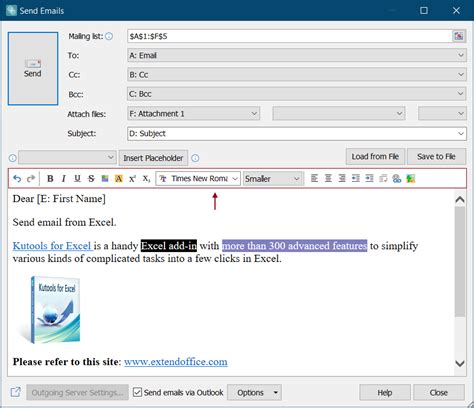Click Load from File button
Screen dimensions: 474x408
(375, 157)
